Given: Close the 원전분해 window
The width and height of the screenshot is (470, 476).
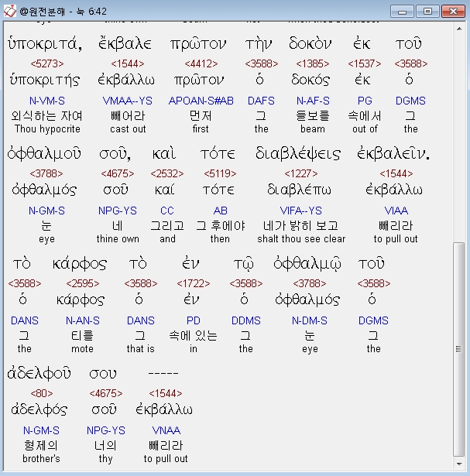Looking at the screenshot, I should [453, 12].
